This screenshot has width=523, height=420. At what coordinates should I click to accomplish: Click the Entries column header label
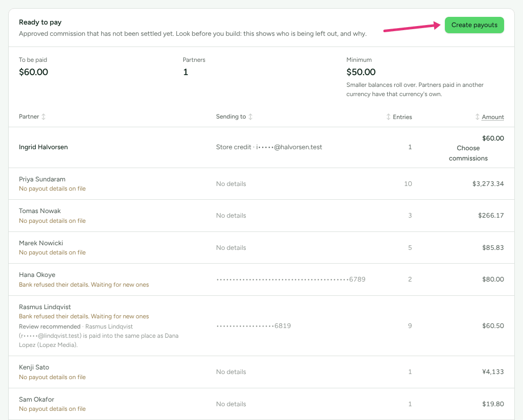pos(402,117)
